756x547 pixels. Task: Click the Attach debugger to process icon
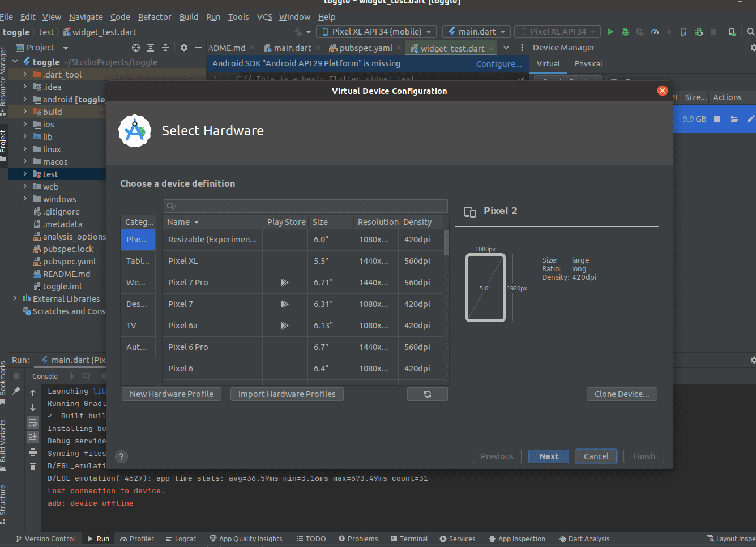(x=699, y=32)
